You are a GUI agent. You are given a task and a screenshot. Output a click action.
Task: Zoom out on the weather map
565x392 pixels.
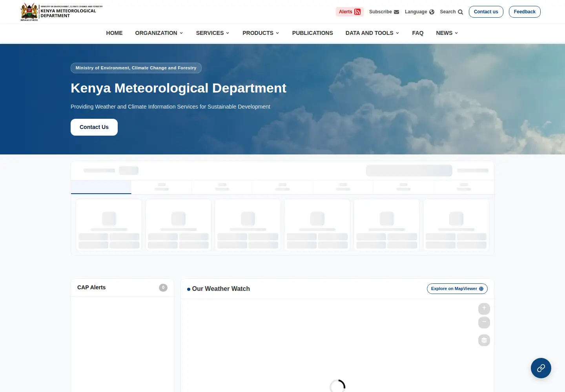coord(484,323)
